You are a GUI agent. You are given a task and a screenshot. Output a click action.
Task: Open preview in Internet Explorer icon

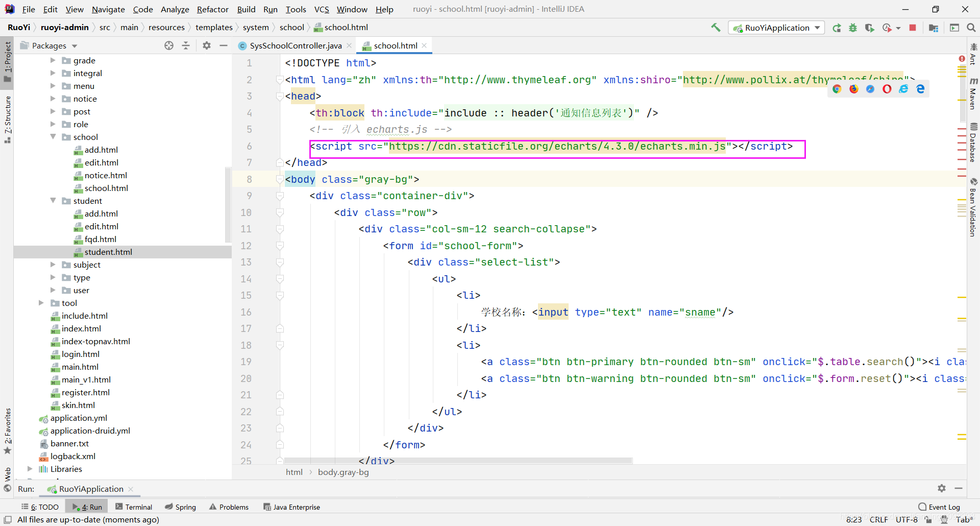(x=904, y=89)
